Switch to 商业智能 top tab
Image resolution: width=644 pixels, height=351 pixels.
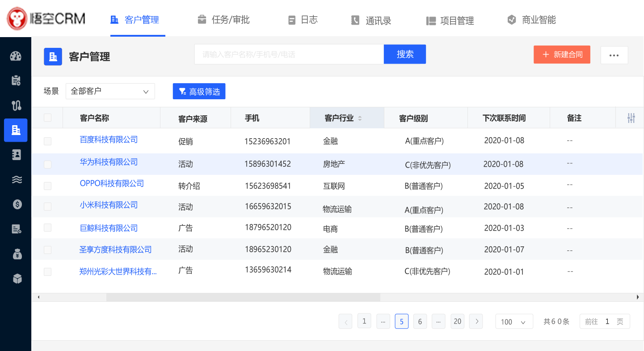[531, 20]
